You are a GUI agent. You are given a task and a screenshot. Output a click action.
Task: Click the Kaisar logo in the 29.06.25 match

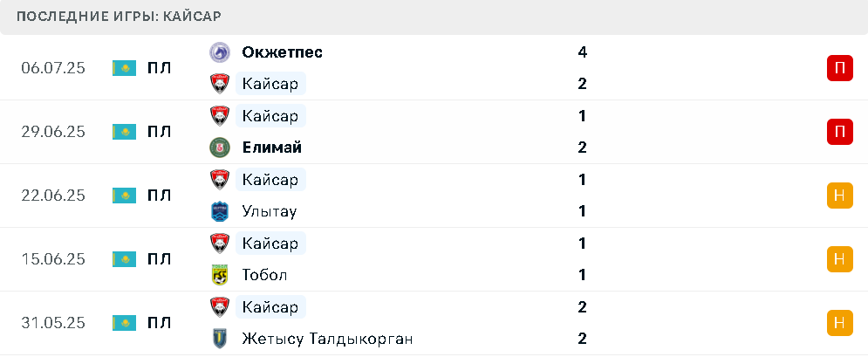click(x=220, y=116)
